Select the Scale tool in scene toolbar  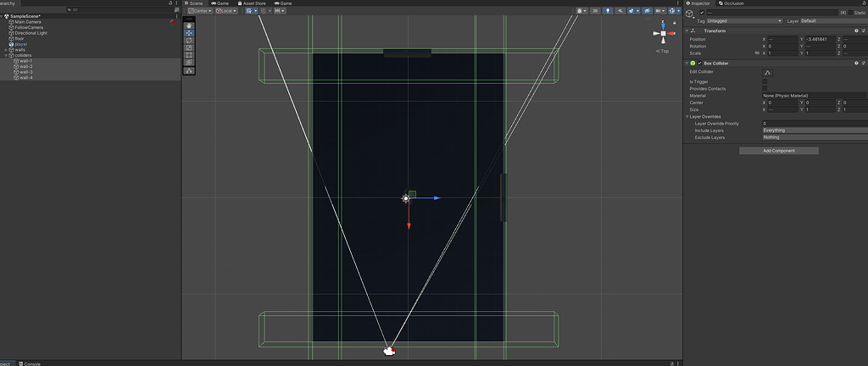coord(190,48)
